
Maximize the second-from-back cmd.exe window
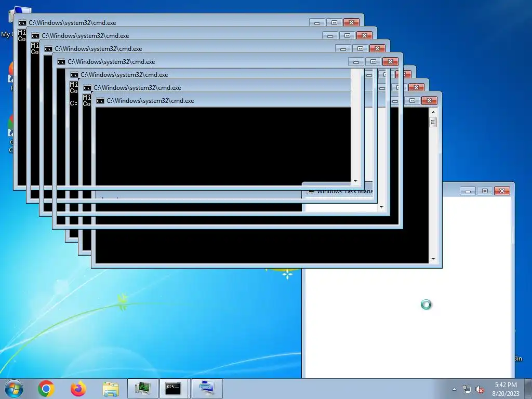347,35
